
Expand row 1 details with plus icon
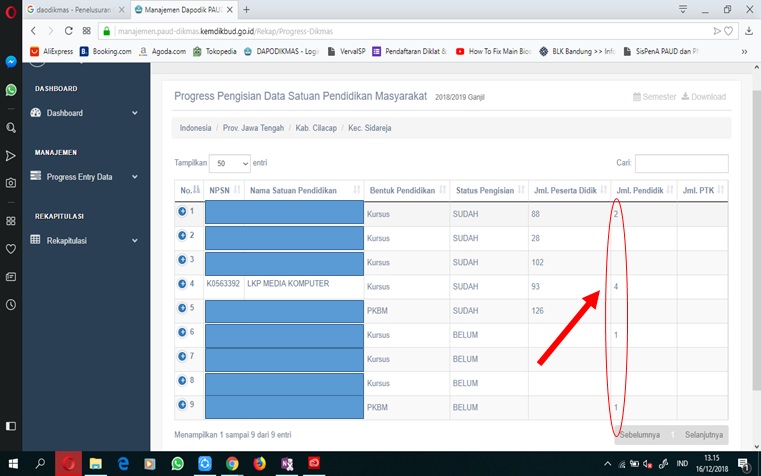pyautogui.click(x=182, y=212)
